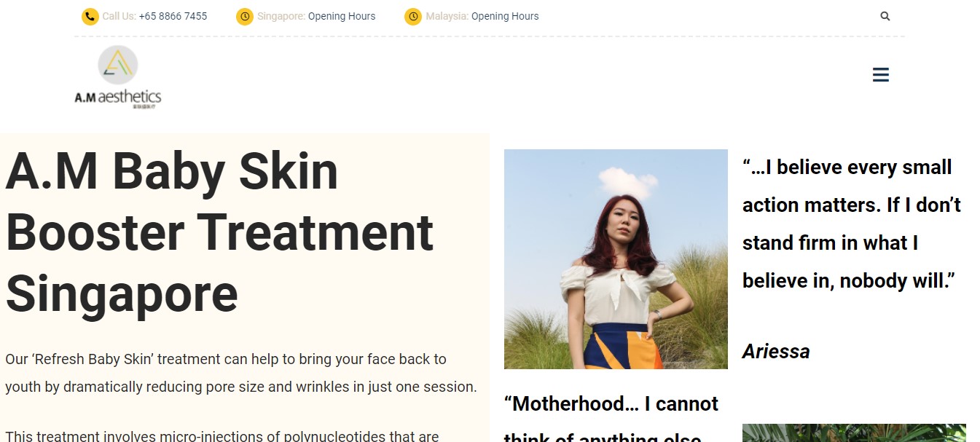
Task: Open the search magnifier icon
Action: pos(885,16)
